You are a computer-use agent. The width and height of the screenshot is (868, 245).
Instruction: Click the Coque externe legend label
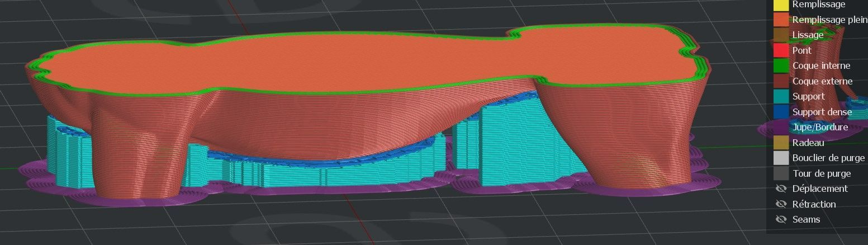[822, 81]
